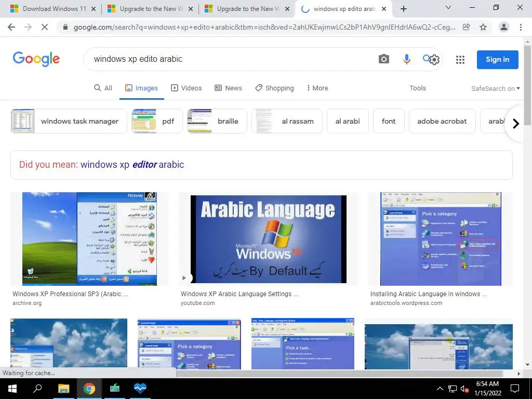Select the windows task manager chip
Viewport: 532px width, 399px height.
coord(69,121)
